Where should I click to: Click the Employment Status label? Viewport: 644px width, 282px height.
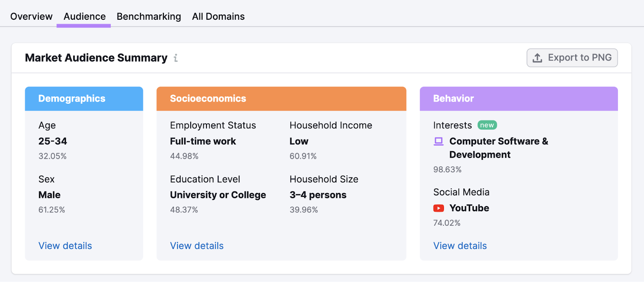pyautogui.click(x=213, y=126)
